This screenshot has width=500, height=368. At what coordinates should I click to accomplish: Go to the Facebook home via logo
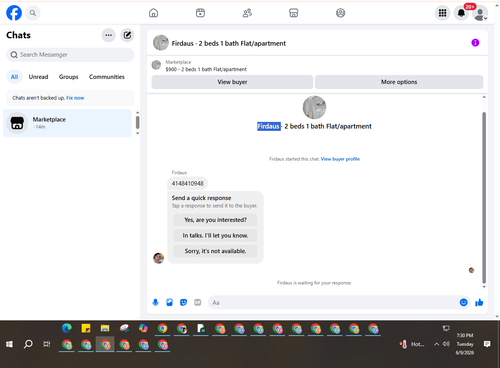coord(14,13)
